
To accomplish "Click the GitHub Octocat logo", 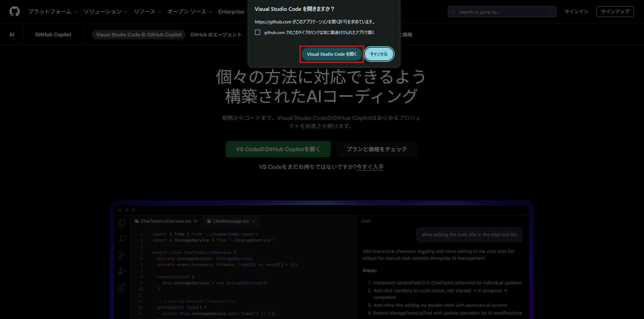I will [15, 12].
